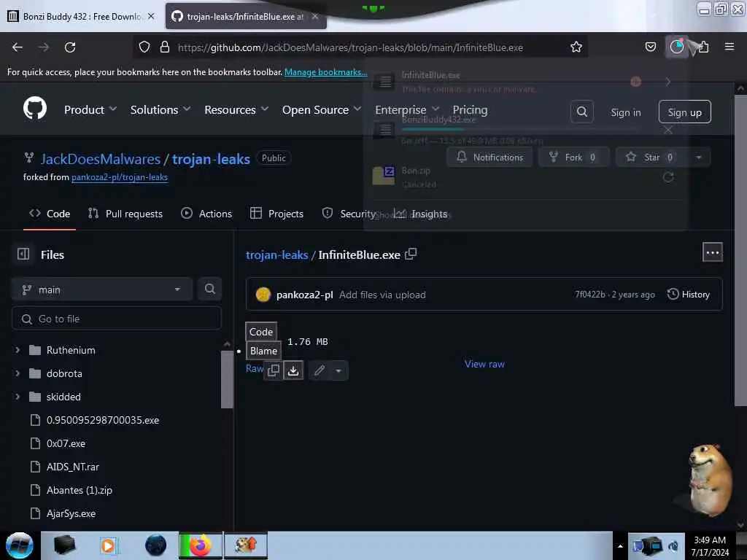Click the Notifications button
747x560 pixels.
coord(489,157)
